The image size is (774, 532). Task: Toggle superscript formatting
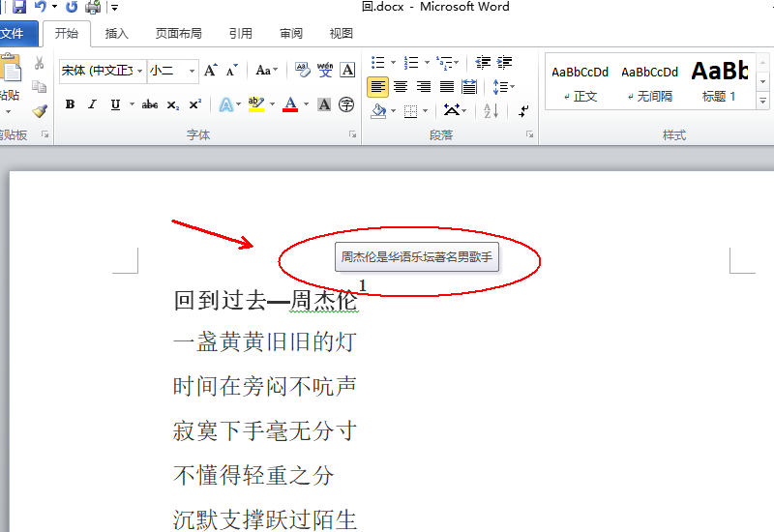pyautogui.click(x=195, y=104)
